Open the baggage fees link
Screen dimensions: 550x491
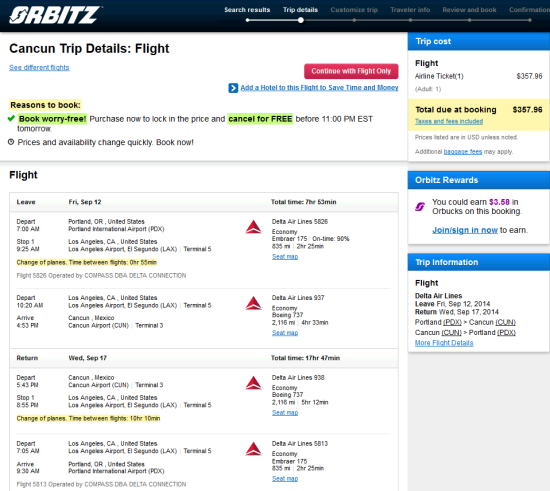[463, 152]
